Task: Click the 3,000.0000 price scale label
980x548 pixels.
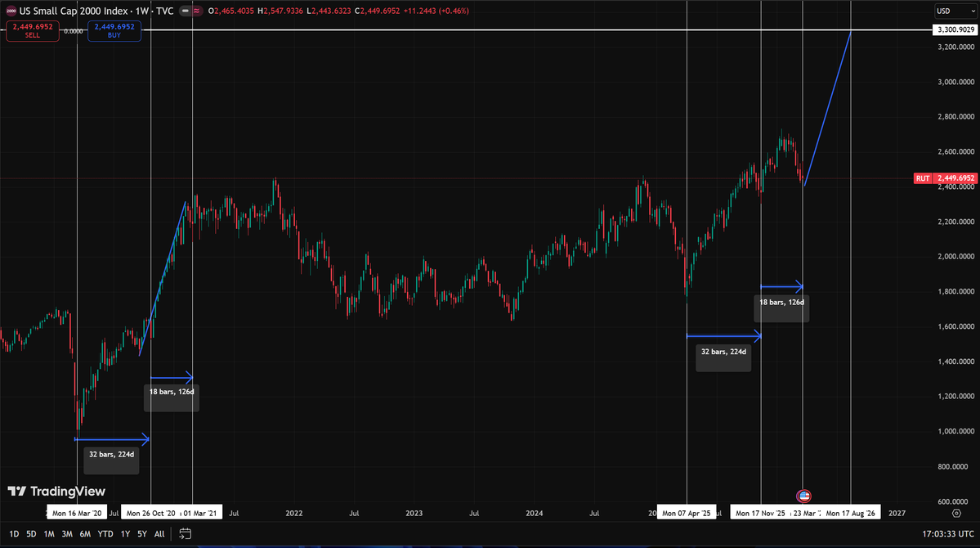Action: (x=956, y=82)
